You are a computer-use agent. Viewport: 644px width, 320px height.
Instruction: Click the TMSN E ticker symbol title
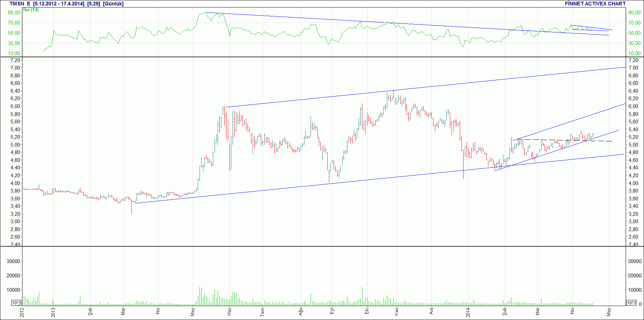pos(20,4)
